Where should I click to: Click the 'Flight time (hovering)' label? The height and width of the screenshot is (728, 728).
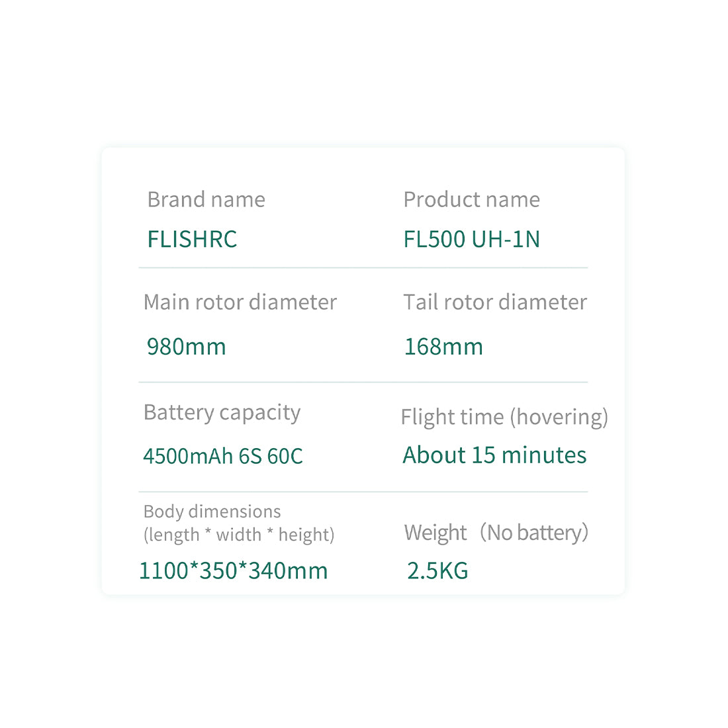tap(504, 417)
